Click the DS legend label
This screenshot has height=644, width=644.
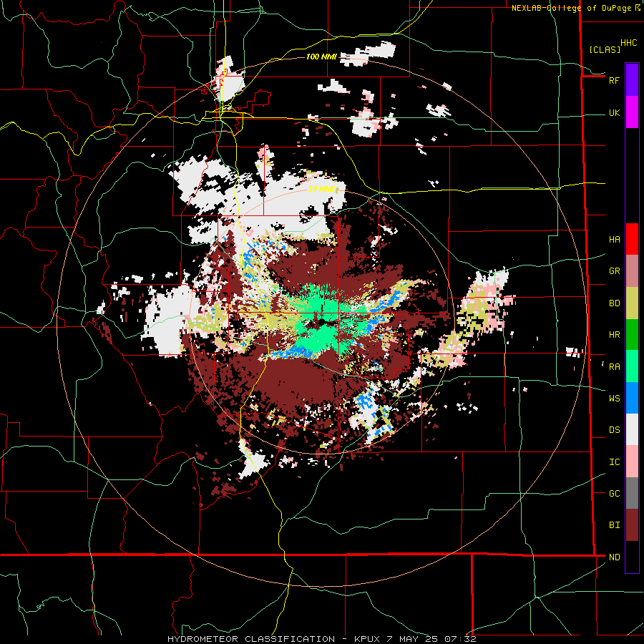point(614,430)
